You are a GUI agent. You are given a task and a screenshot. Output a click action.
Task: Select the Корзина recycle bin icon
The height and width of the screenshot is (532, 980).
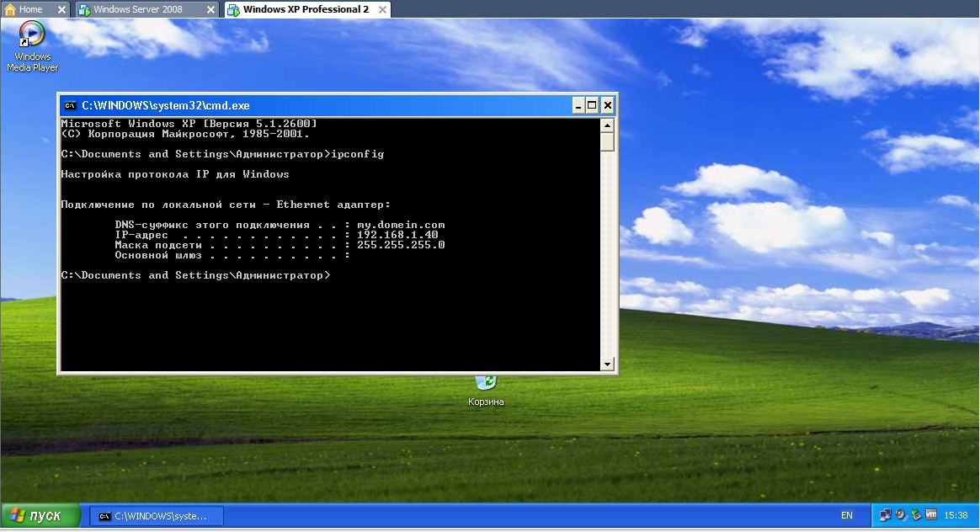(486, 392)
